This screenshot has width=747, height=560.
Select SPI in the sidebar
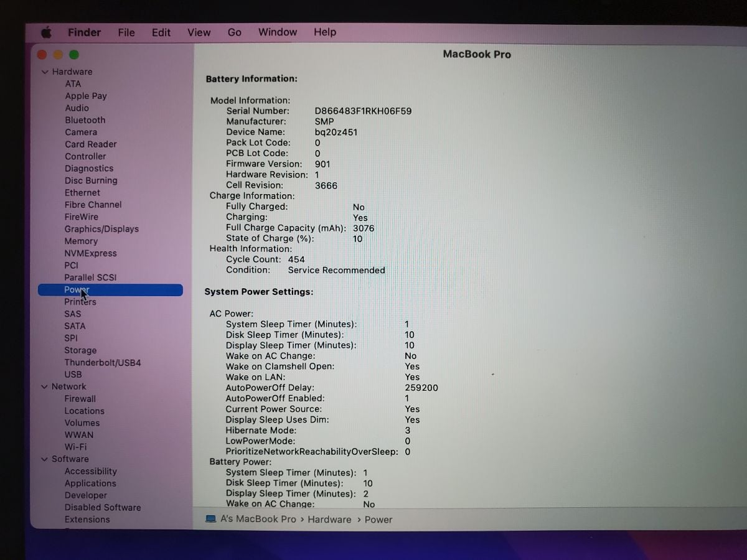tap(71, 338)
